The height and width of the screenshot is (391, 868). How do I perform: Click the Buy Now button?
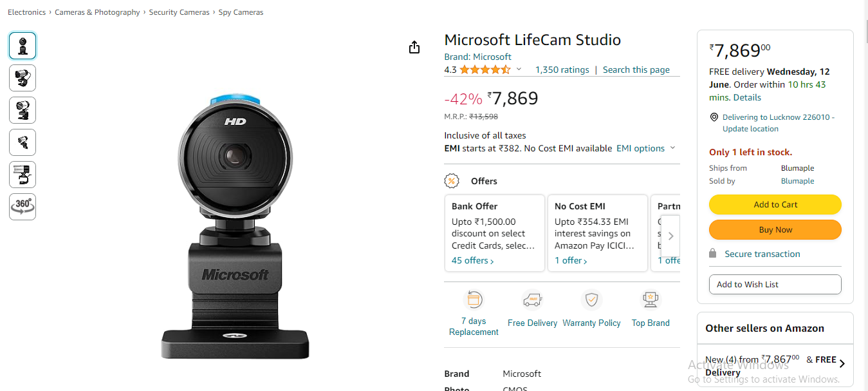pyautogui.click(x=775, y=230)
